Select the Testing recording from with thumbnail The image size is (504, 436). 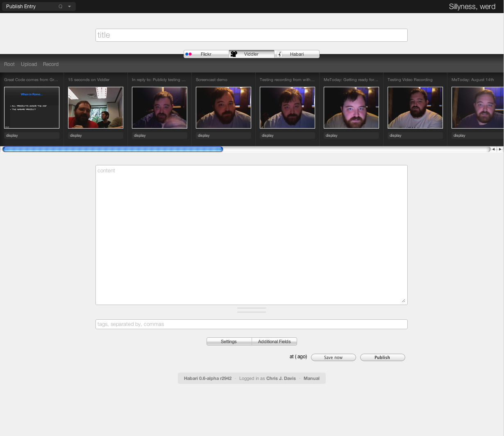(287, 108)
